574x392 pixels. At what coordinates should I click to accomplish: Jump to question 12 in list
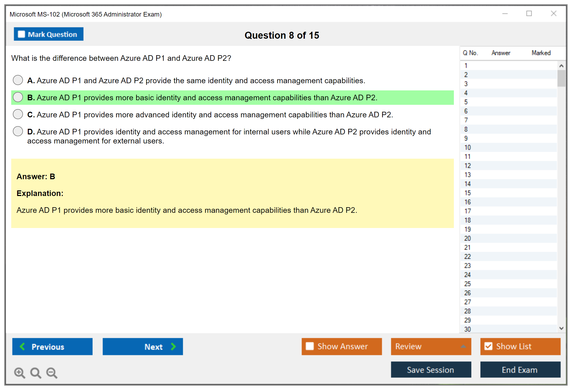[467, 166]
